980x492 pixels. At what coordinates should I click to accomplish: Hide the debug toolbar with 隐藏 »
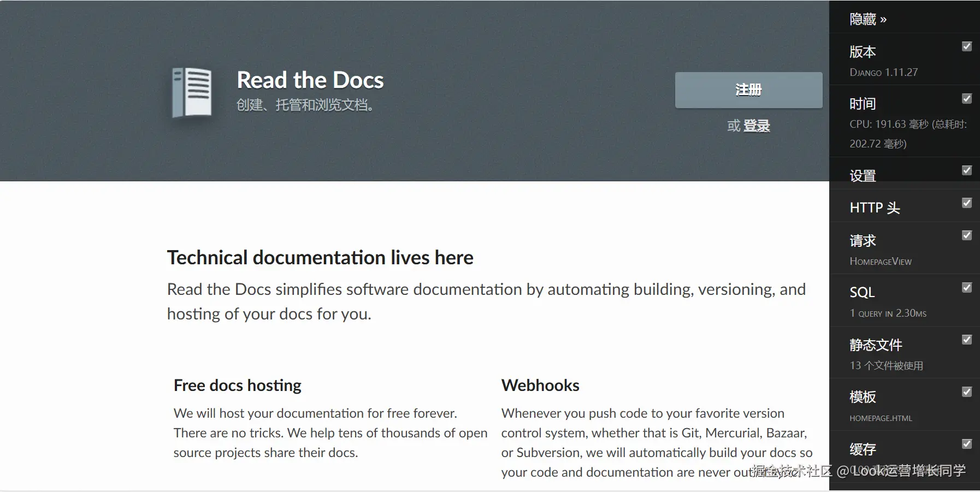[868, 20]
